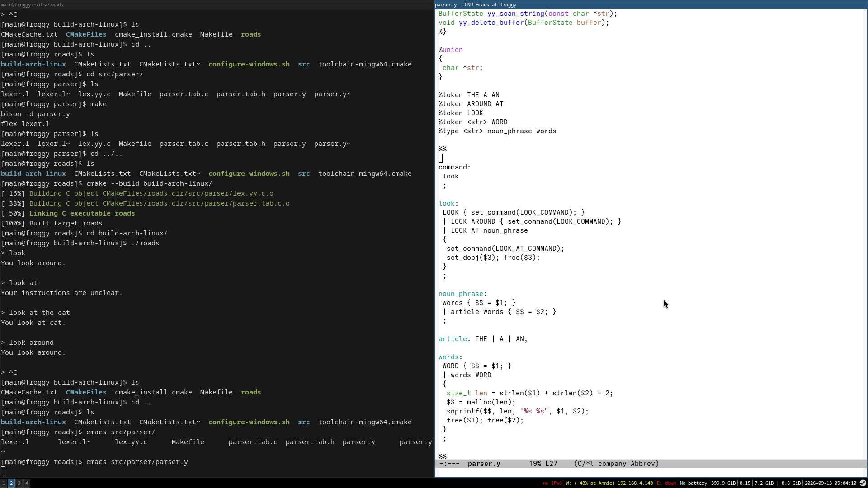Switch to workspace 1
This screenshot has width=868, height=488.
tap(4, 483)
